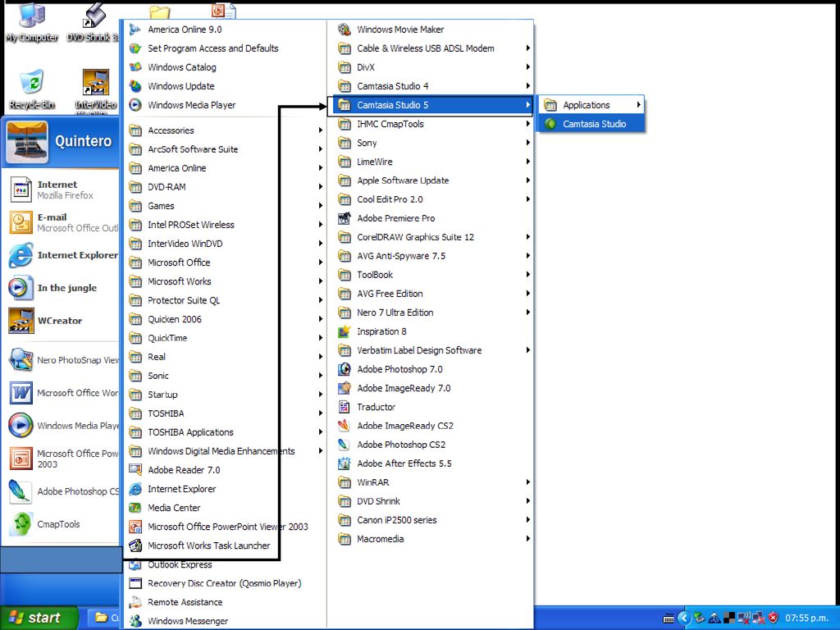Viewport: 840px width, 630px height.
Task: Select Protector Suite QL entry
Action: pos(226,300)
